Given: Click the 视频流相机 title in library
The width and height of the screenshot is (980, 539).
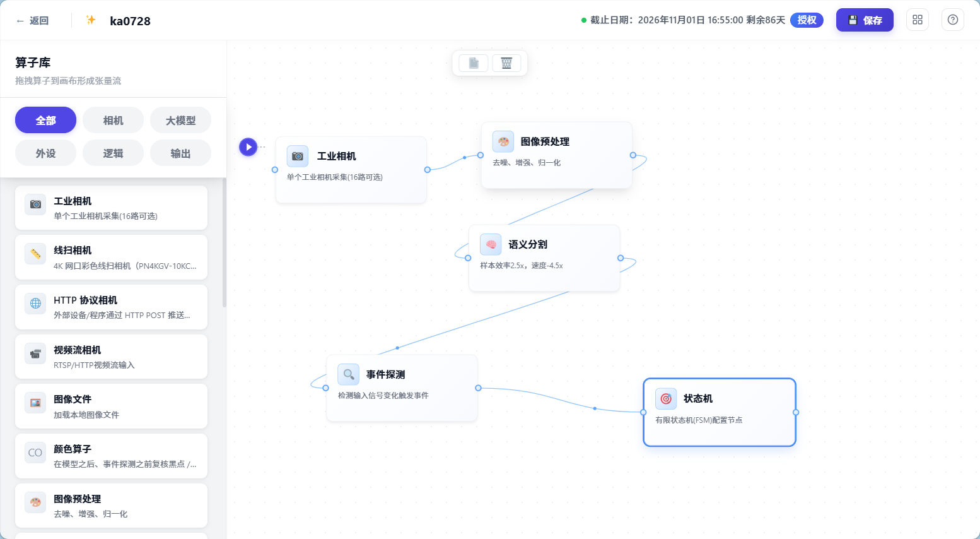Looking at the screenshot, I should coord(78,350).
